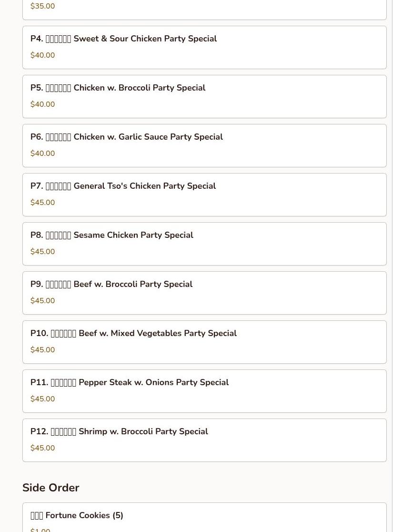
Task: Choose P12 Shrimp w. Broccoli Party Special
Action: (x=120, y=432)
